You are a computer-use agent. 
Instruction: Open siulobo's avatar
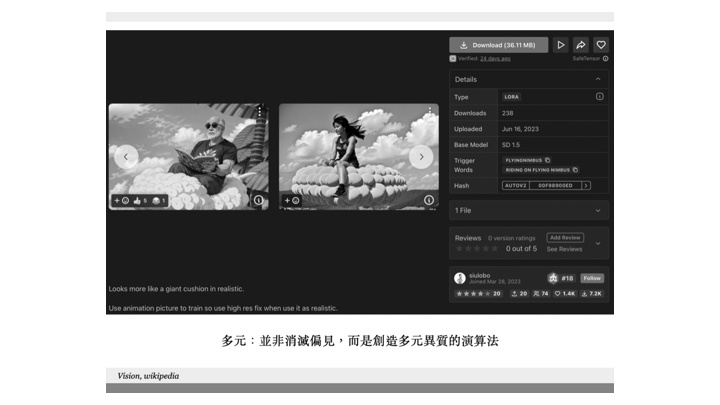[x=460, y=278]
